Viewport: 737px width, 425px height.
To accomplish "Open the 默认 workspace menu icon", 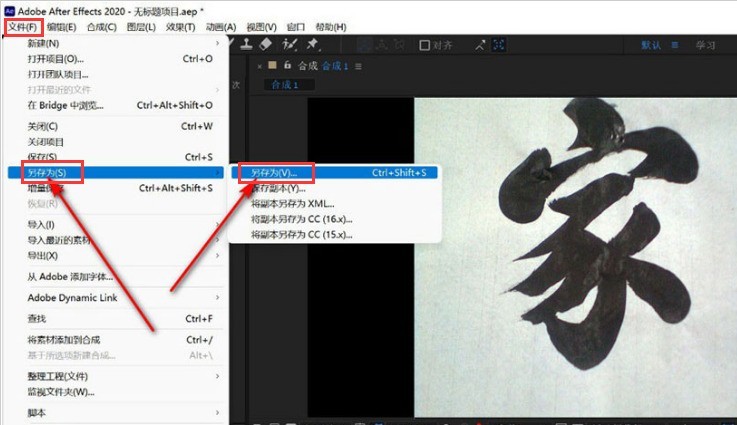I will (675, 45).
